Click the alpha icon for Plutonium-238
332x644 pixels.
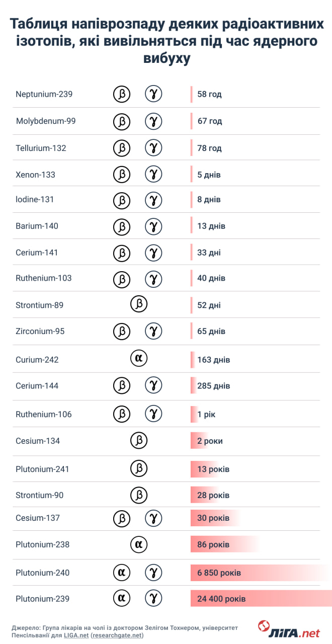[139, 544]
